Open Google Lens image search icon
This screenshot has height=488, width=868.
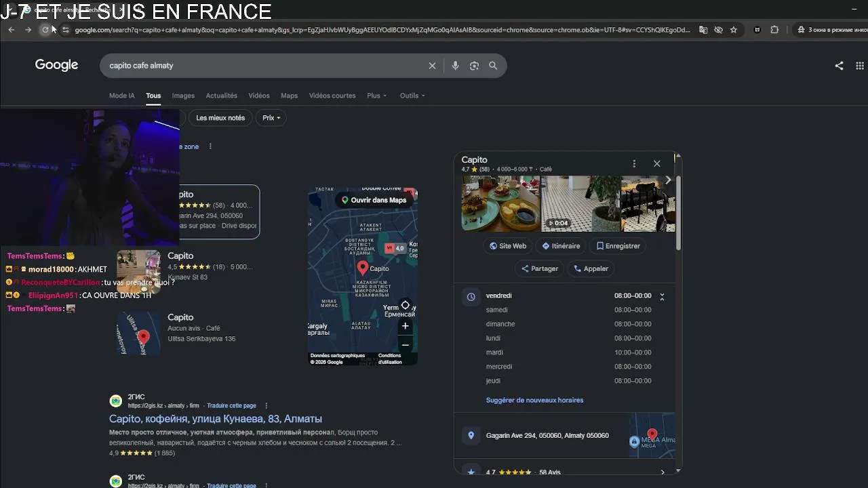coord(474,66)
